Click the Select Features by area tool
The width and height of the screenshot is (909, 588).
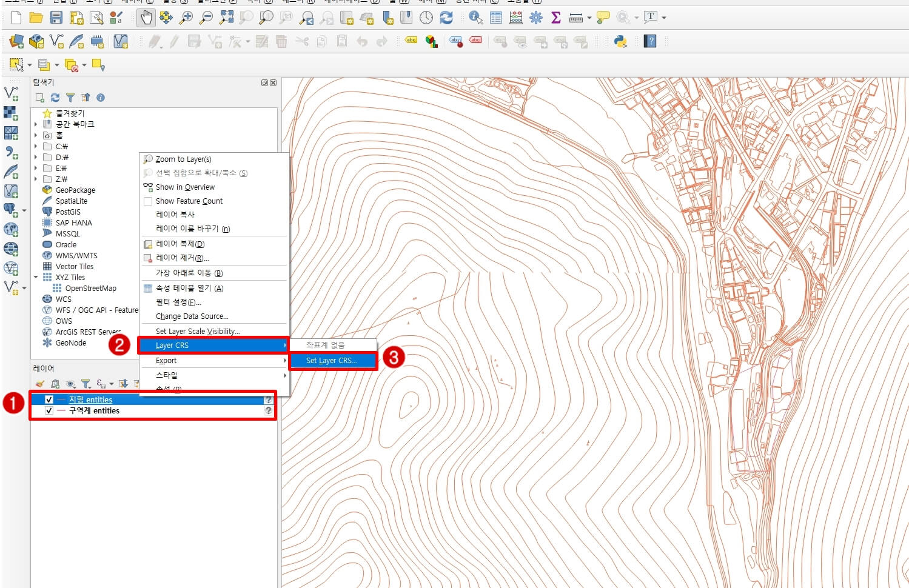(x=16, y=64)
